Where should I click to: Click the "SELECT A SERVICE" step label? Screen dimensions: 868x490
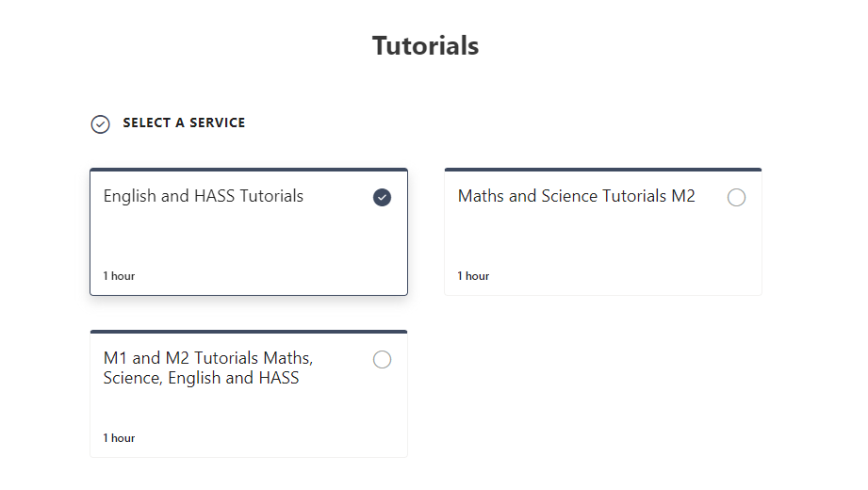click(184, 122)
